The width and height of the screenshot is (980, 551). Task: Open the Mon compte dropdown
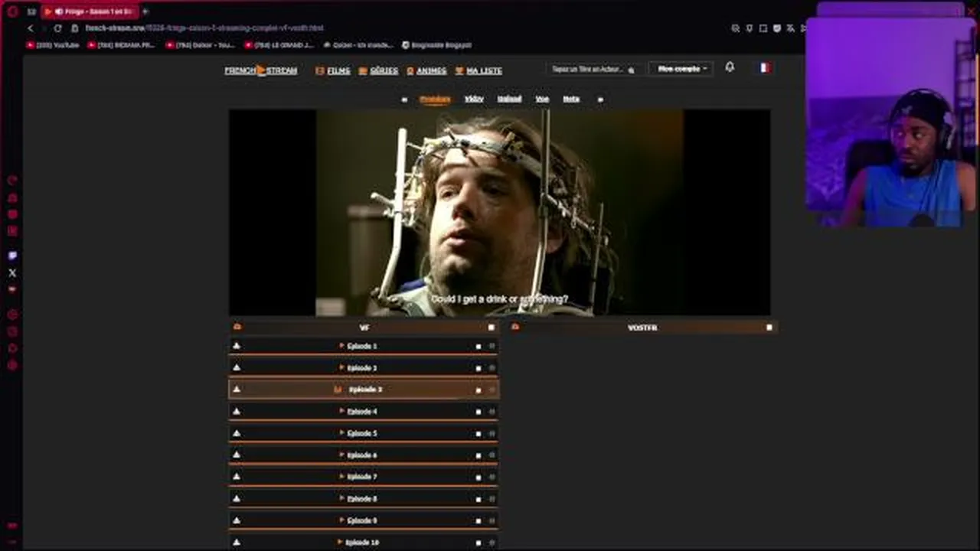tap(681, 69)
